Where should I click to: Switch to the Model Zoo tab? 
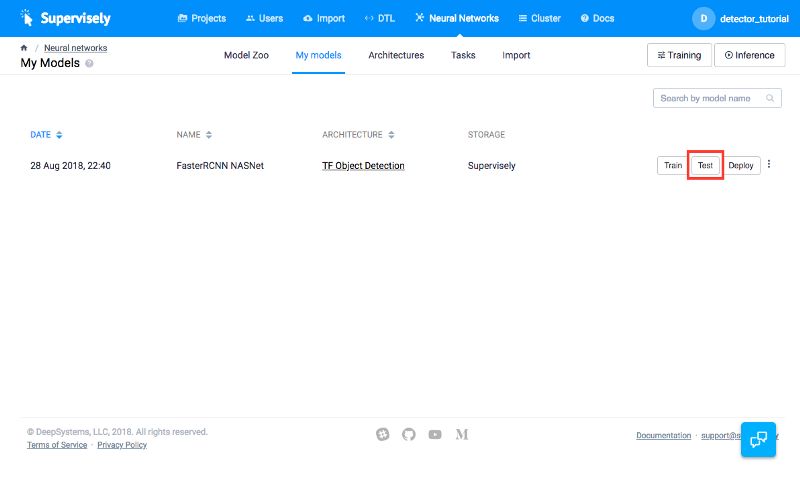(246, 55)
